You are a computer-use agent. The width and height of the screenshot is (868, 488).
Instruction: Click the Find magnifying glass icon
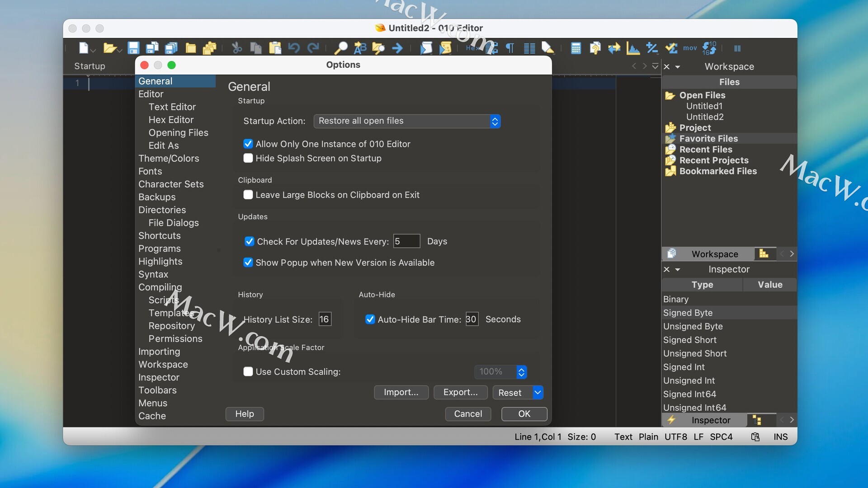(340, 48)
